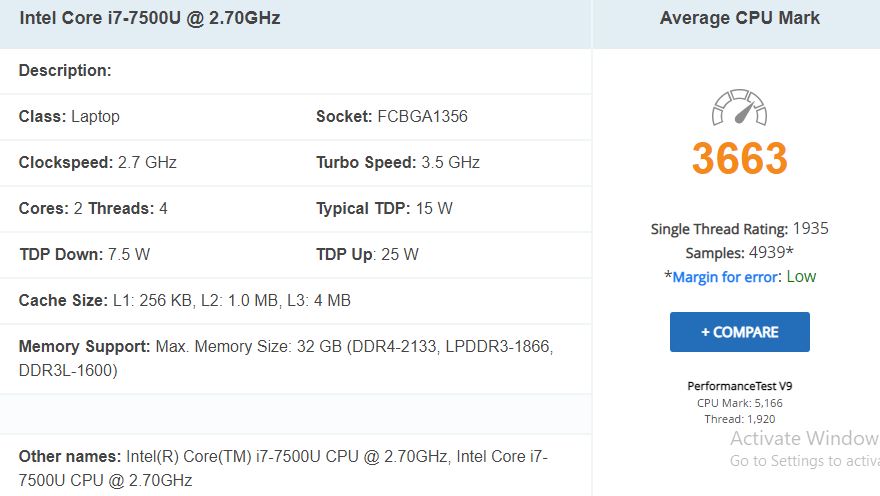Click the Turbo Speed 3.5 GHz field

398,162
